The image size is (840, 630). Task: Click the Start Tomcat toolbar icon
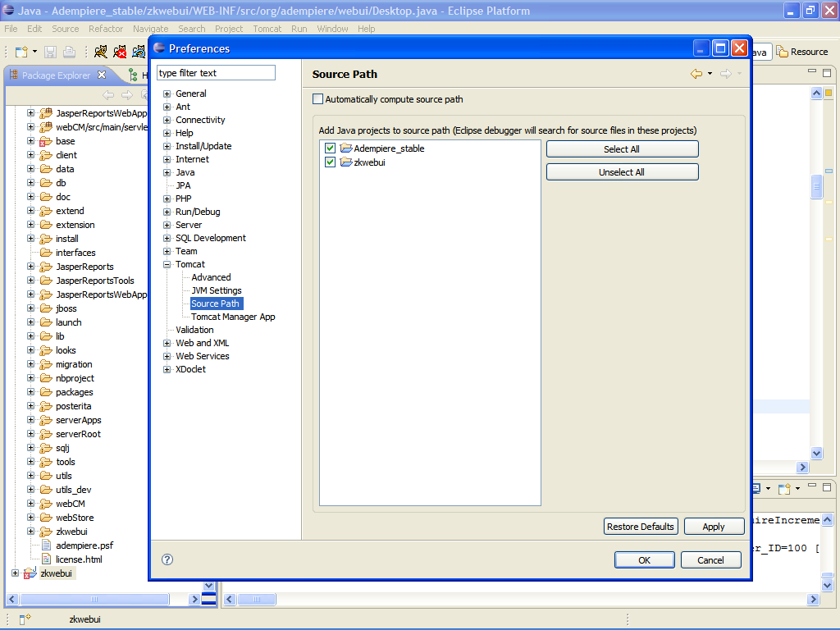(x=101, y=52)
